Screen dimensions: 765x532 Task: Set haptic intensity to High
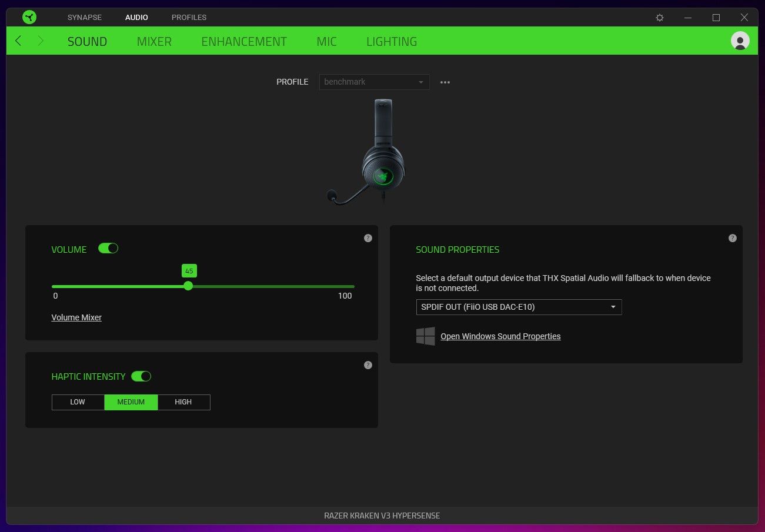[183, 402]
